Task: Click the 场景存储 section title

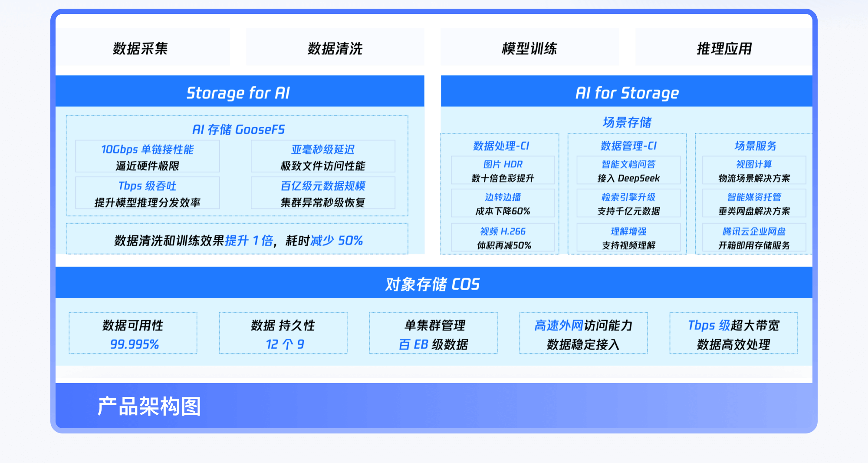Action: [627, 122]
